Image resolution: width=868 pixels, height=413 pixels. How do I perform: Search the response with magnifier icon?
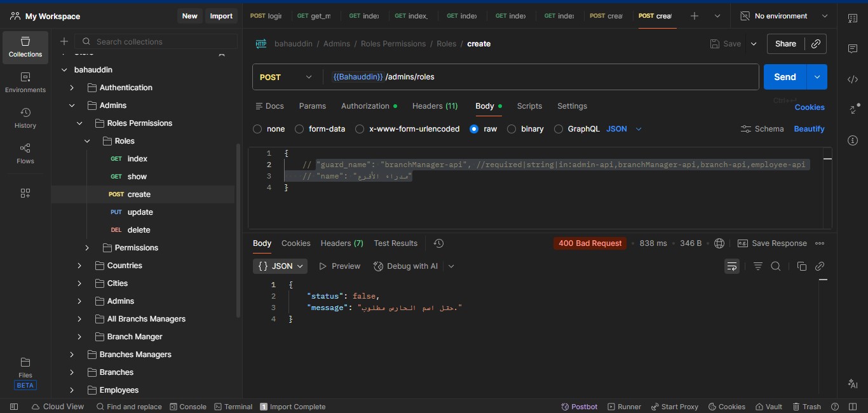pyautogui.click(x=776, y=266)
